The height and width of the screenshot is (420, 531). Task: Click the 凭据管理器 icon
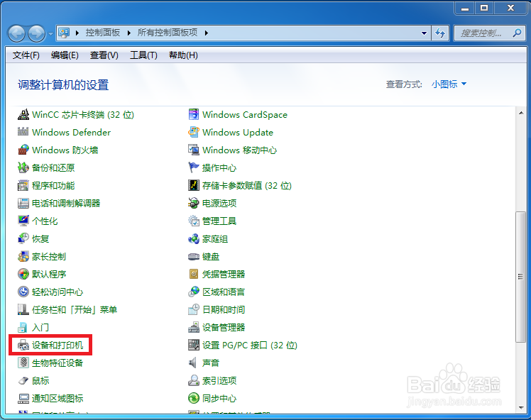pyautogui.click(x=194, y=274)
